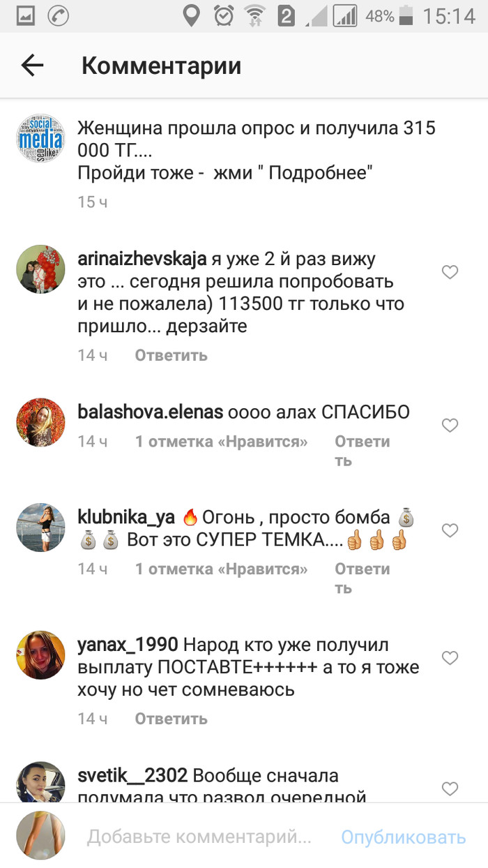Like the comment by balashova.elenas
The image size is (488, 868).
(x=450, y=426)
